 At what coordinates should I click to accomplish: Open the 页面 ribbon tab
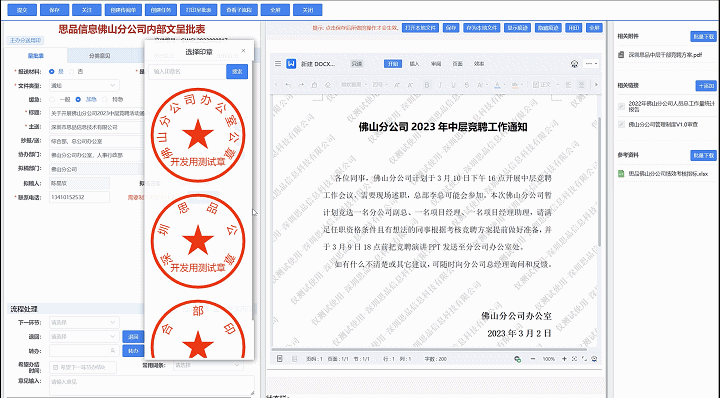click(458, 64)
